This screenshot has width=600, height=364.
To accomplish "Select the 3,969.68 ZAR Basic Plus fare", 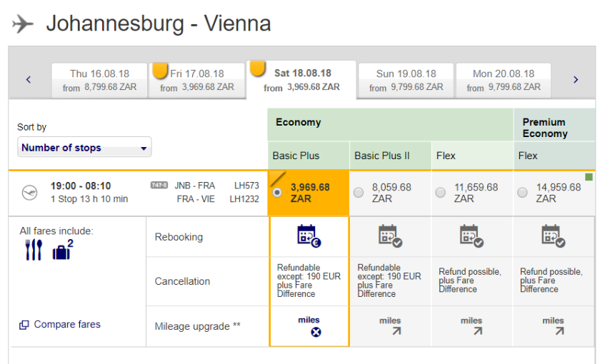I will [x=278, y=193].
